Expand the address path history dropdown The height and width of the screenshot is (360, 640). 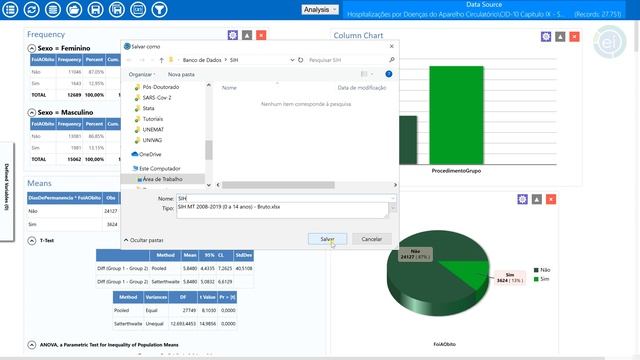(292, 60)
